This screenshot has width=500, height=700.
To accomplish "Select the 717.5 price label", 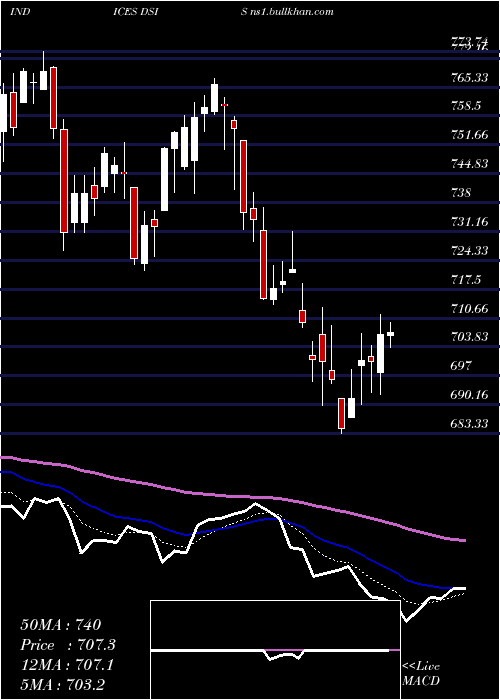I will point(466,280).
